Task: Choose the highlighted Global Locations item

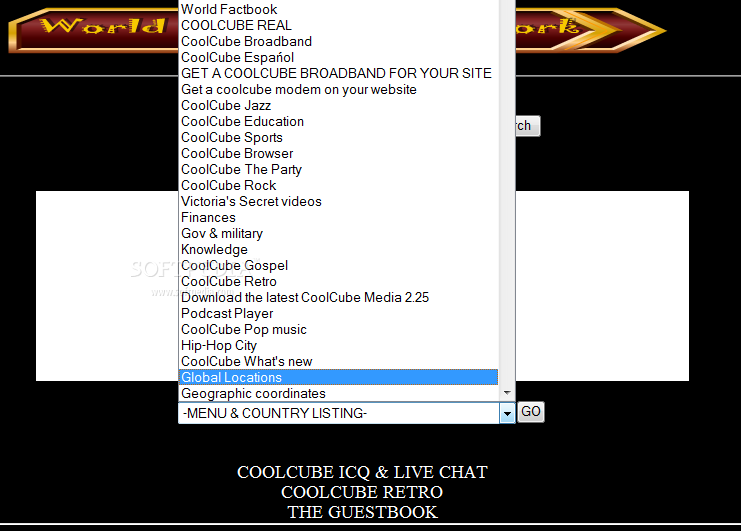Action: pos(338,377)
